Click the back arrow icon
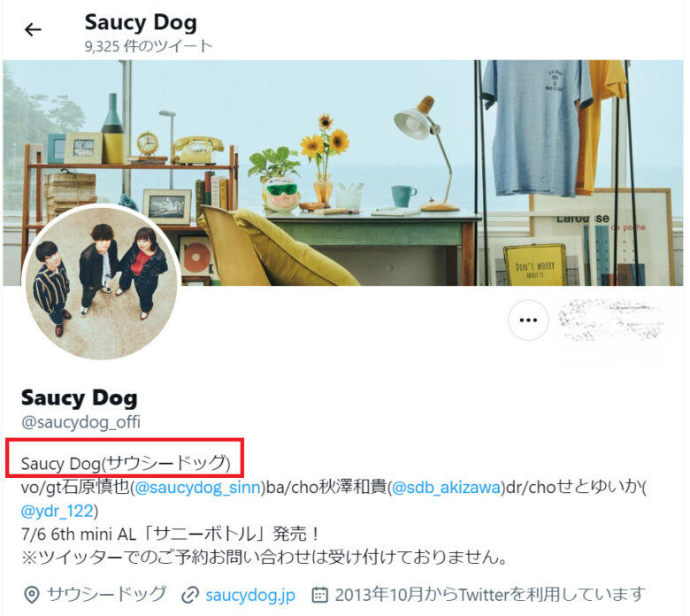The width and height of the screenshot is (690, 616). [33, 30]
